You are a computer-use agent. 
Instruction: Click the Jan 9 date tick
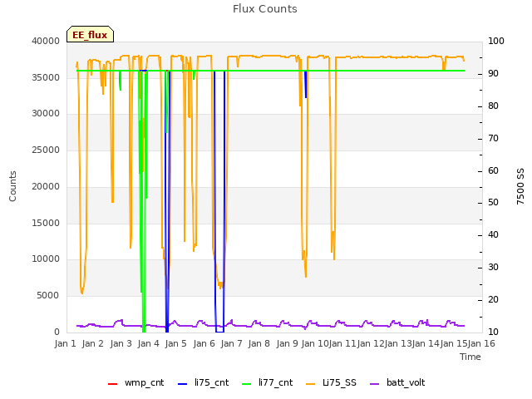pyautogui.click(x=287, y=343)
